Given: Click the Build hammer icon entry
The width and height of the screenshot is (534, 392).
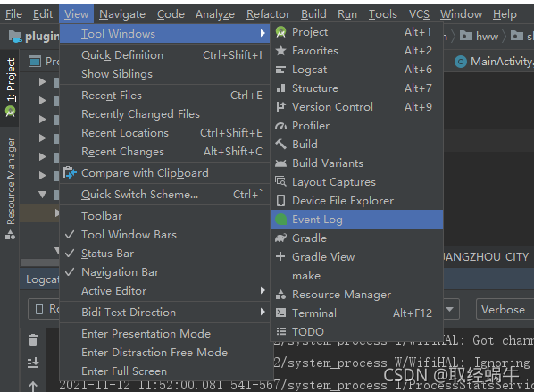Looking at the screenshot, I should click(x=280, y=145).
